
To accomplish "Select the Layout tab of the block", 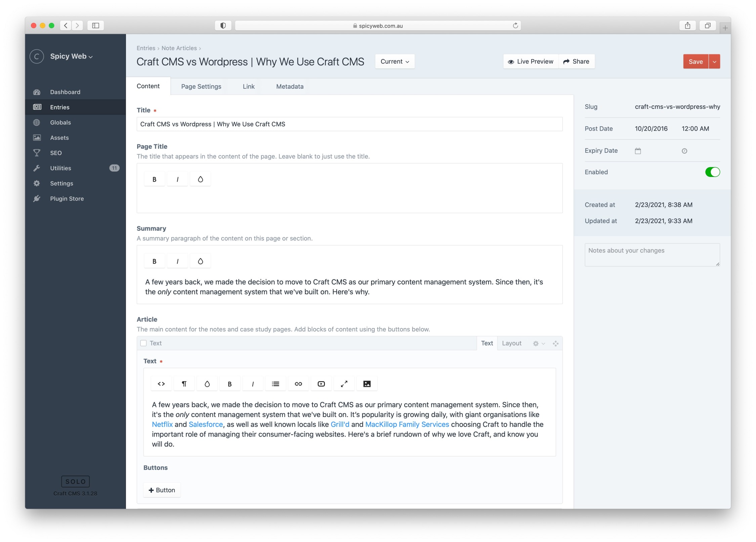I will (x=512, y=343).
